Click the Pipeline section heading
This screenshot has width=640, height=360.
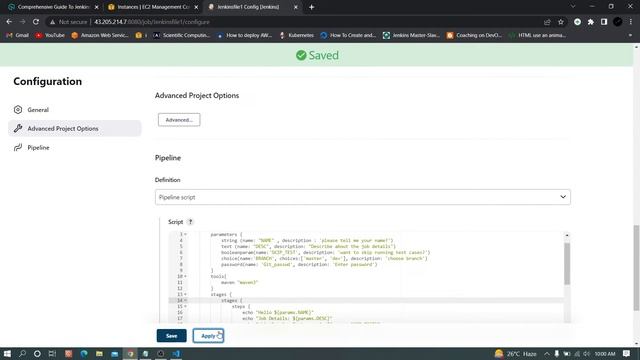tap(168, 158)
